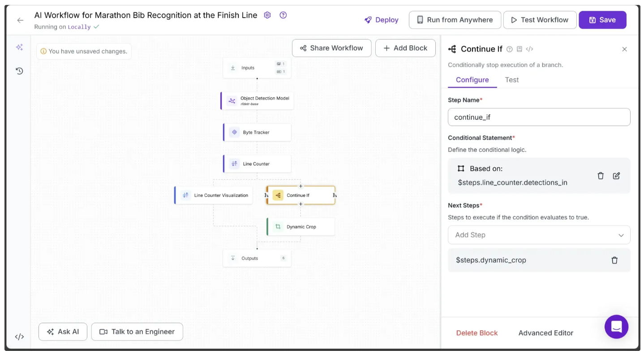The height and width of the screenshot is (354, 644).
Task: Switch to the Test tab
Action: [x=511, y=80]
